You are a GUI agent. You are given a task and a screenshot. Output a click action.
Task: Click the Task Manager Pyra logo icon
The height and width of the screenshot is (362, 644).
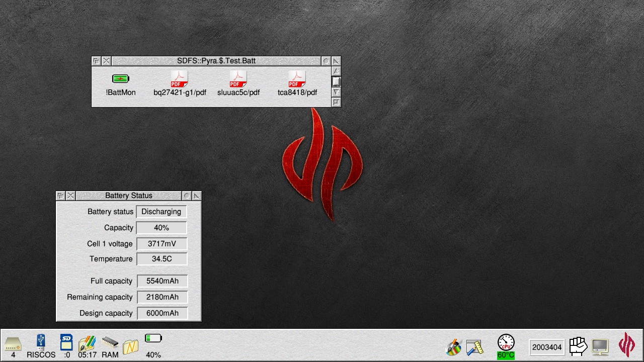(x=627, y=345)
